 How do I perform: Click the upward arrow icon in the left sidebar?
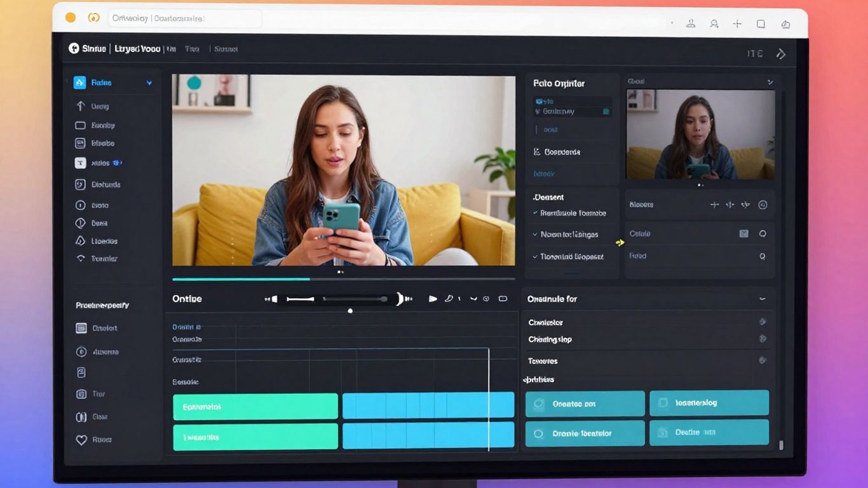coord(80,106)
